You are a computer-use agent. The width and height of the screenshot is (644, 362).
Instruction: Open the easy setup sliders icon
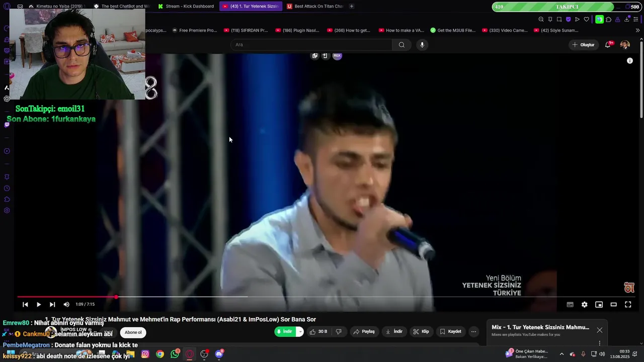pyautogui.click(x=636, y=20)
